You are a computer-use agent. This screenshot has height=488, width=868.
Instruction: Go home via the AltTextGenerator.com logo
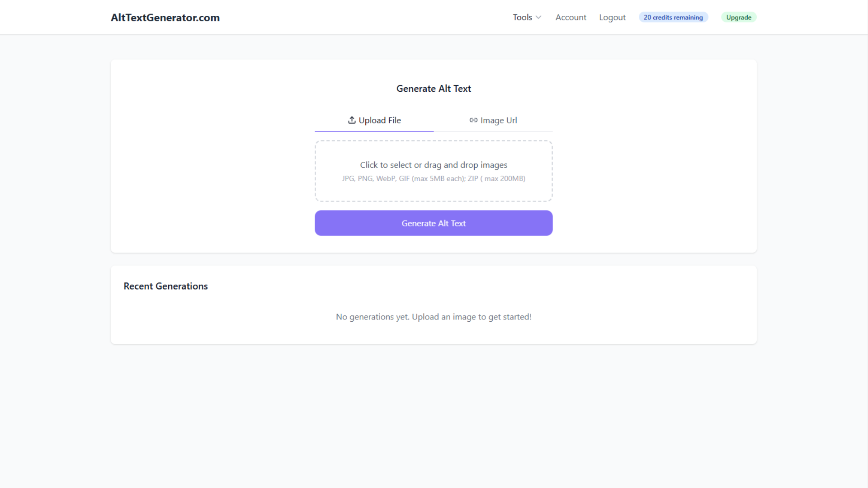(165, 18)
